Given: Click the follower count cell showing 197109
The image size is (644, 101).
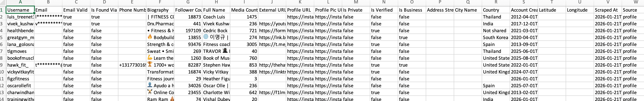Looking at the screenshot, I should pyautogui.click(x=188, y=31).
